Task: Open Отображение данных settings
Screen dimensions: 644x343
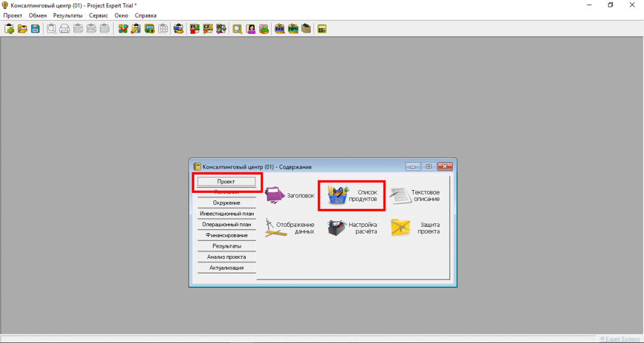Action: point(289,228)
